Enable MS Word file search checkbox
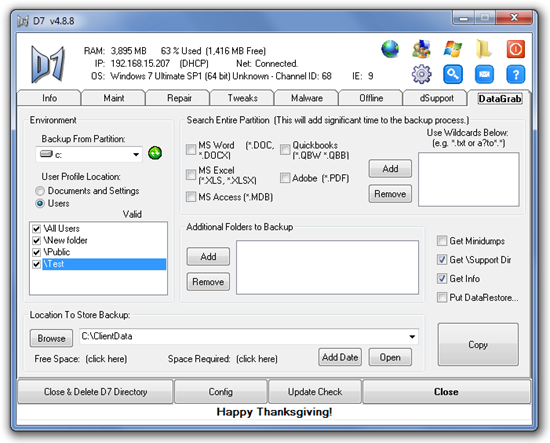Viewport: 550px width, 443px height. 191,149
